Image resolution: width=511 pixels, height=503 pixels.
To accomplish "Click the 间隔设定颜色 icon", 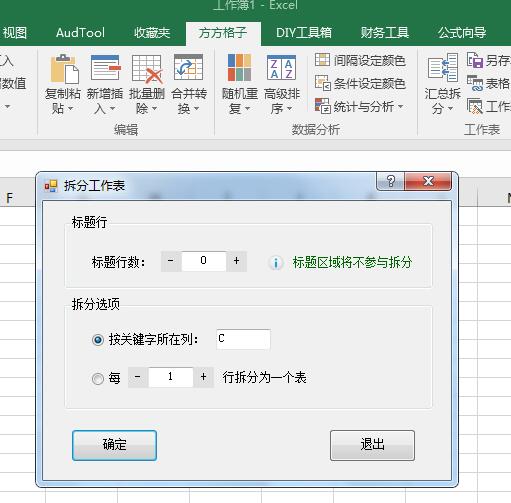I will point(322,60).
